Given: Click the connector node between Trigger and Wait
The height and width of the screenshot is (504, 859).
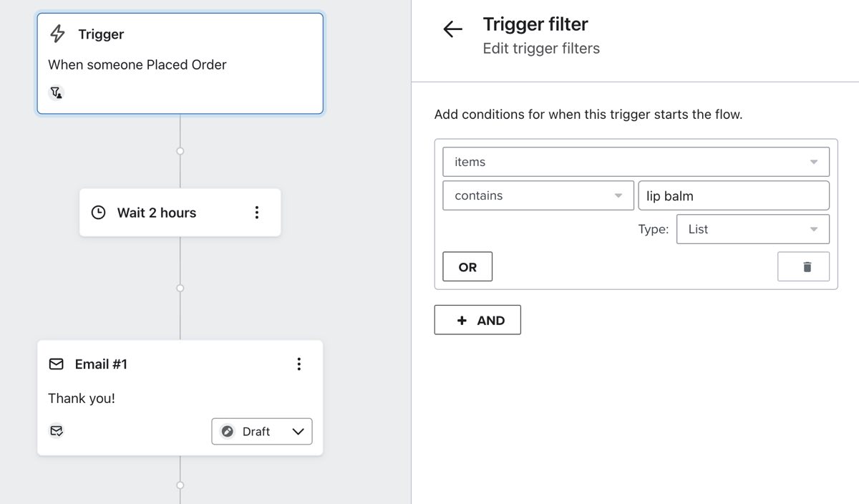Looking at the screenshot, I should [180, 151].
